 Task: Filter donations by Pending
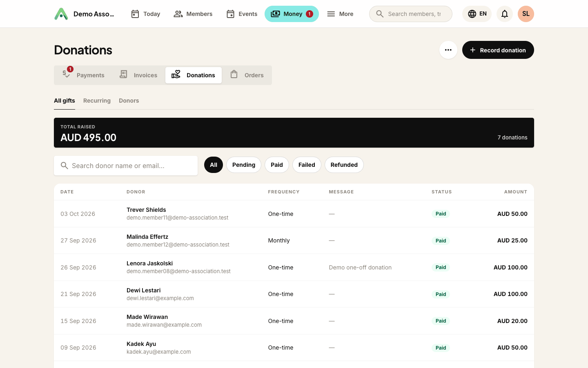point(244,165)
